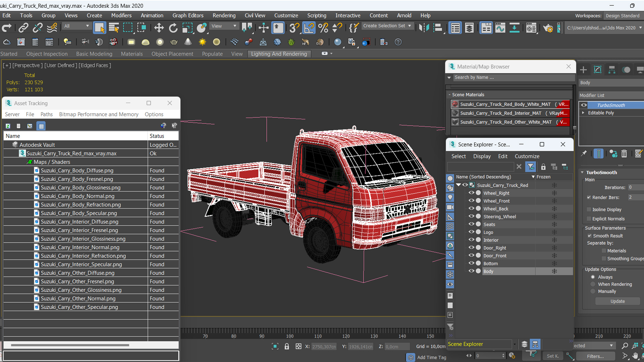Click the Select Object tool
This screenshot has height=362, width=644.
click(100, 28)
